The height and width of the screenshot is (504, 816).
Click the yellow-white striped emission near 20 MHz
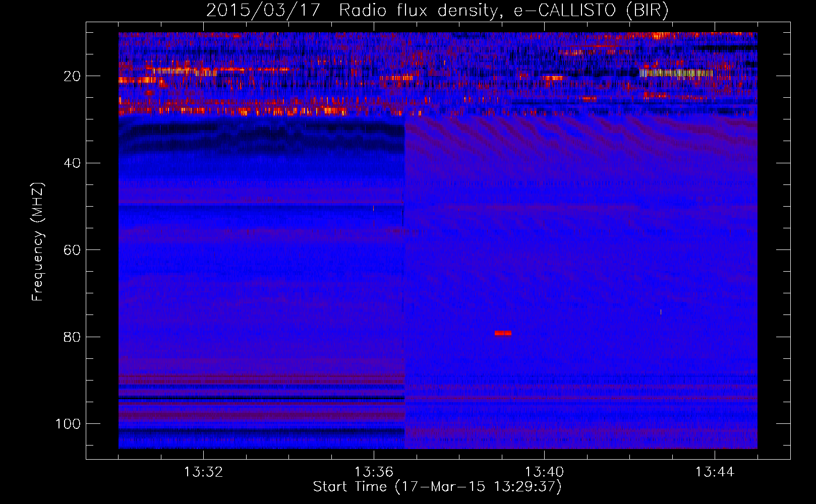click(x=676, y=73)
